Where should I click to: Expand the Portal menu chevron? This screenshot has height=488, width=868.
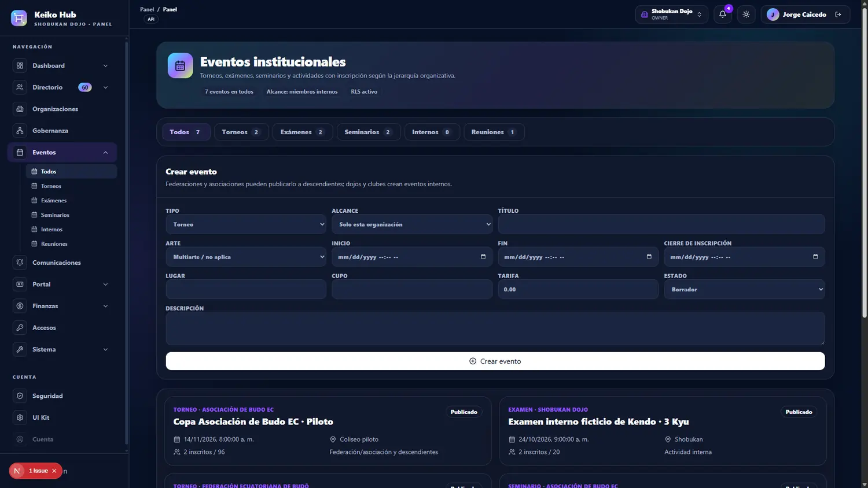click(x=105, y=284)
